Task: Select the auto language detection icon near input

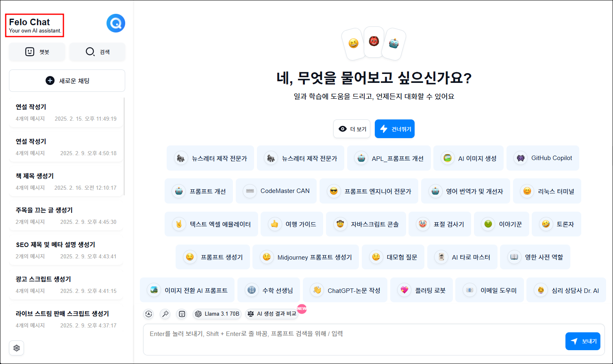Action: pyautogui.click(x=148, y=314)
